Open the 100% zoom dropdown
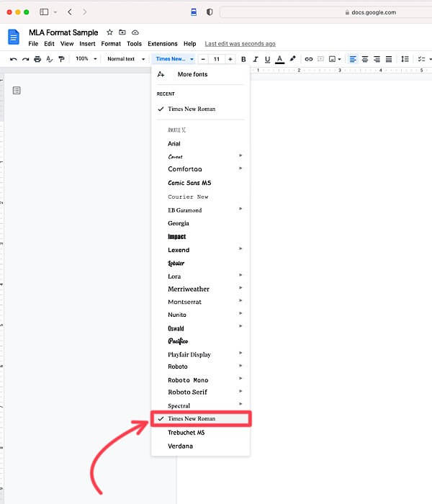 86,59
